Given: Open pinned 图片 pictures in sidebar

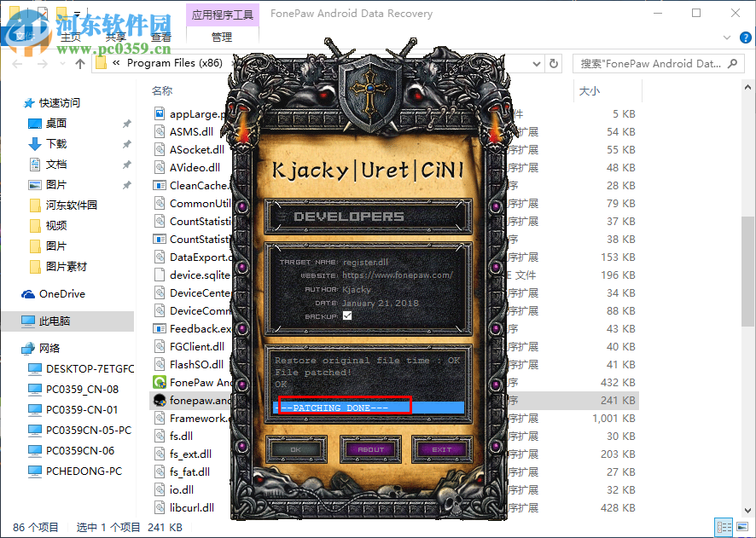Looking at the screenshot, I should [x=56, y=184].
